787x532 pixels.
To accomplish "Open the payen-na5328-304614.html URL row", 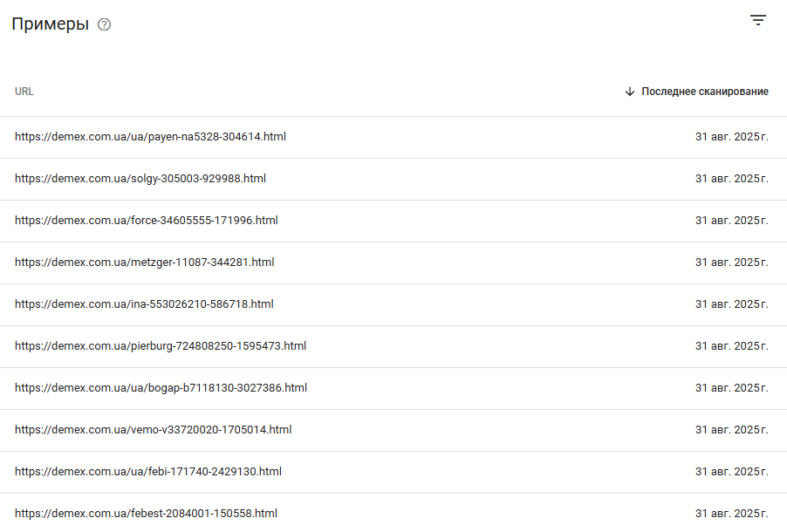I will [x=393, y=137].
